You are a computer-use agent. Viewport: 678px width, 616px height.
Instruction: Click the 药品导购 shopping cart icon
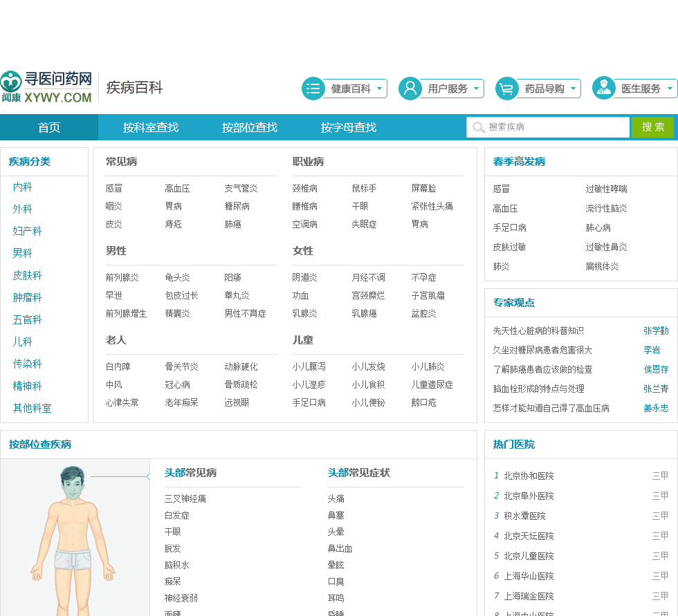tap(506, 88)
